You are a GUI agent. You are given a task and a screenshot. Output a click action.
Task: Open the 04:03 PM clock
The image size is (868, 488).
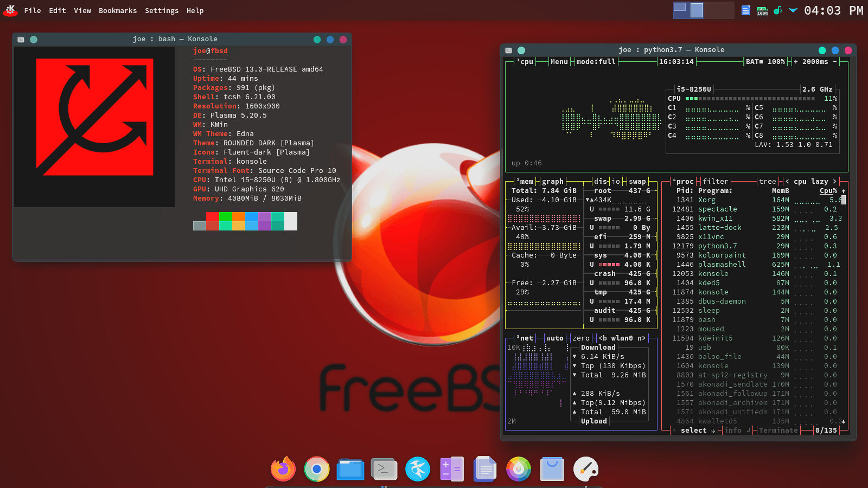tap(833, 10)
